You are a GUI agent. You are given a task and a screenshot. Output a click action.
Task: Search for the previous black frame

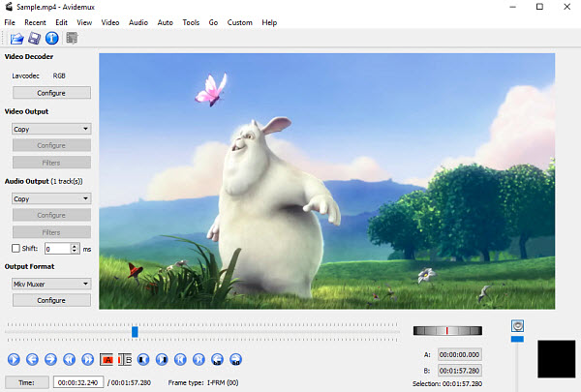coord(143,359)
